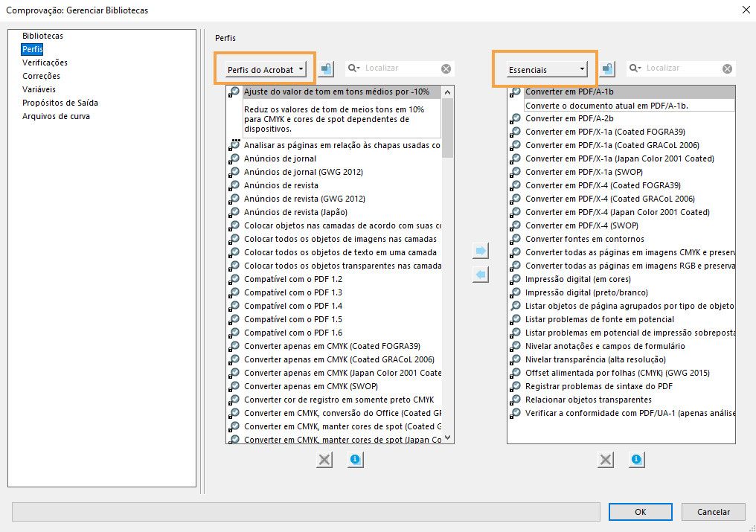
Task: Click profile icon beside Analisar as páginas
Action: [x=234, y=144]
